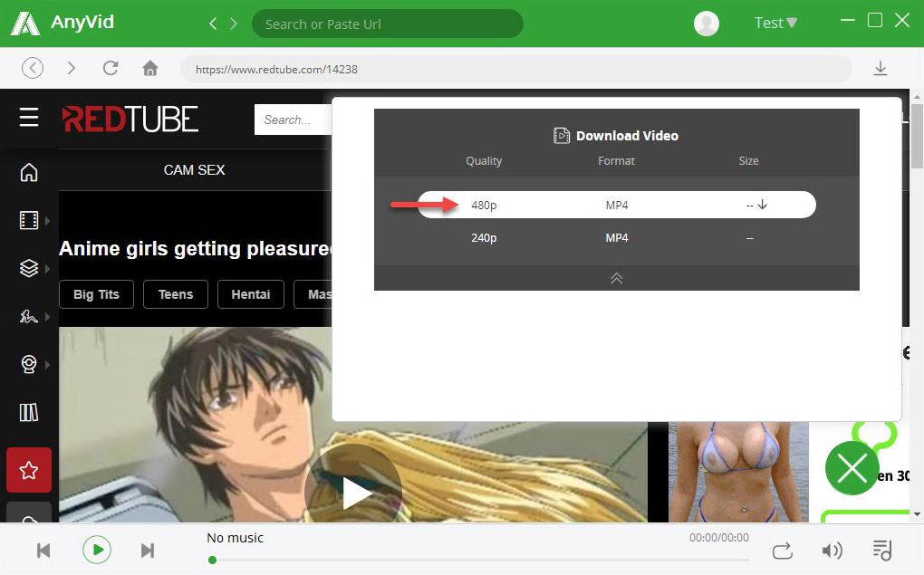Click the RedTube Search box

tap(294, 120)
